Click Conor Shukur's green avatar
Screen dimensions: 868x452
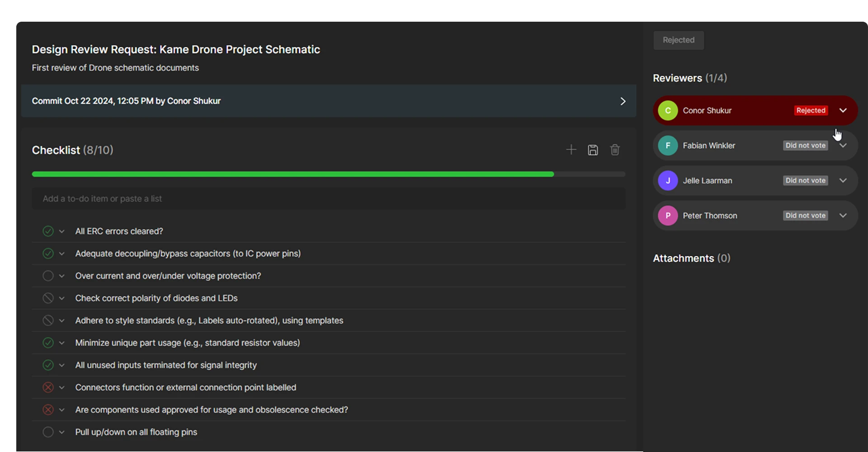tap(668, 110)
